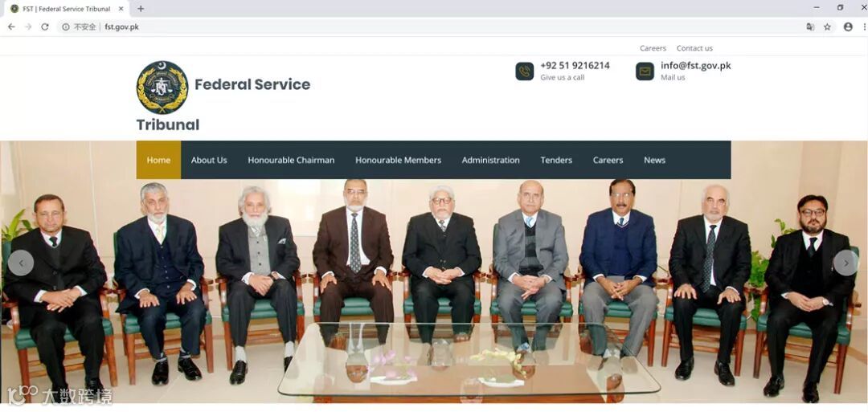Viewport: 868px width, 412px height.
Task: Go back using browser back arrow
Action: pos(11,27)
